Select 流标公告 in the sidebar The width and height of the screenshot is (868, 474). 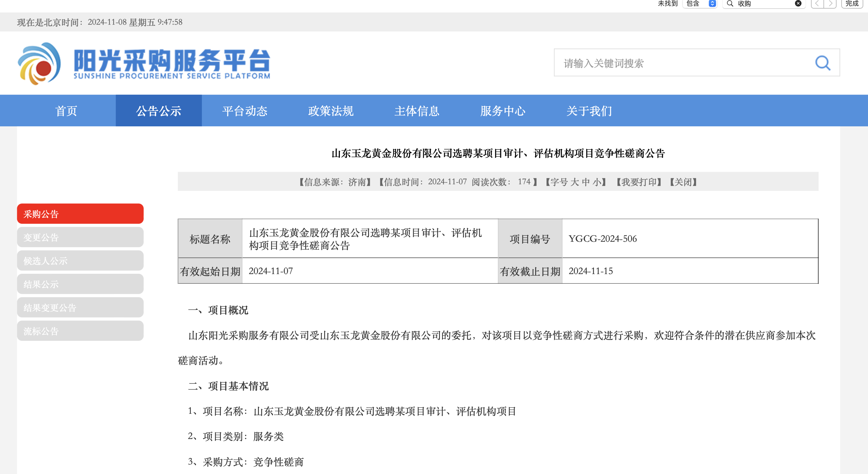click(x=80, y=331)
